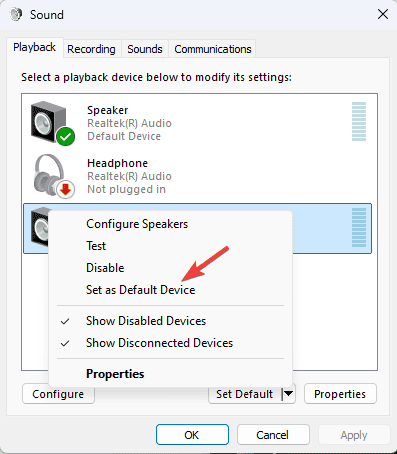Select Configure Speakers from context menu
397x454 pixels.
coord(137,224)
